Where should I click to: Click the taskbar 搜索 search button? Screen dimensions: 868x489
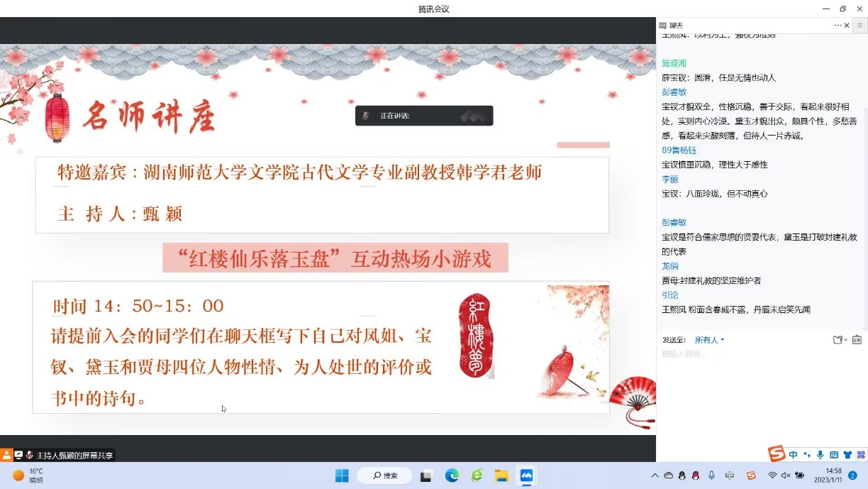(x=384, y=476)
